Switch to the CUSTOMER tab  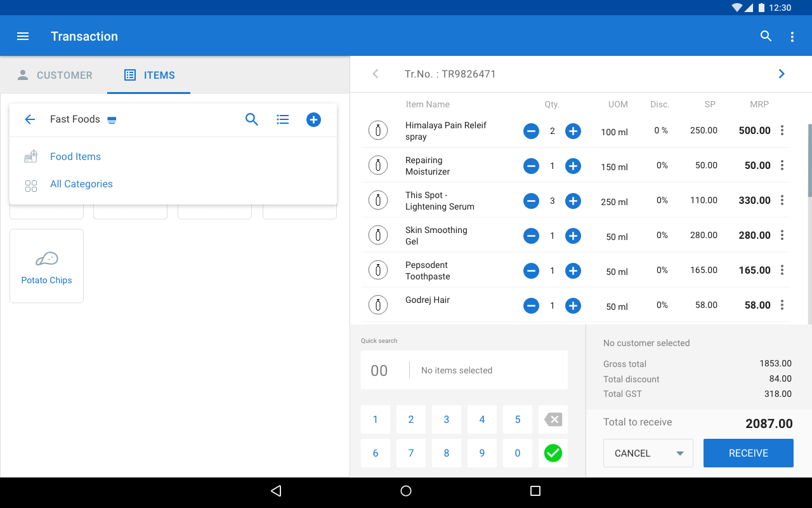pyautogui.click(x=55, y=75)
